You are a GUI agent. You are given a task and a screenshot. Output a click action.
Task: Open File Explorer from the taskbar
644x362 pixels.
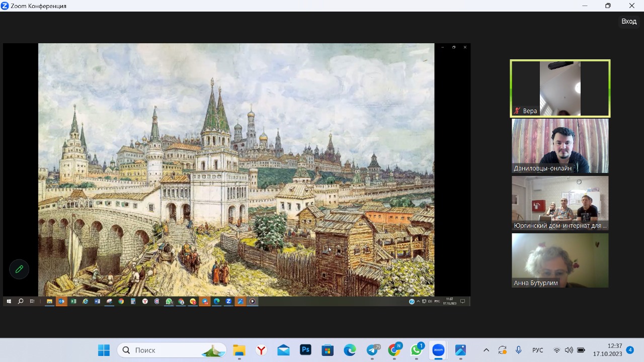coord(239,350)
